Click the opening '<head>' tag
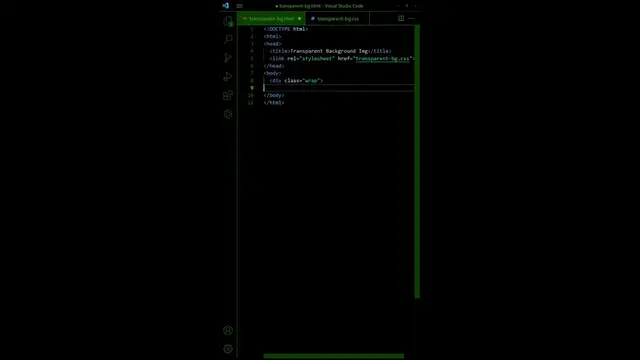The height and width of the screenshot is (360, 640). 272,44
